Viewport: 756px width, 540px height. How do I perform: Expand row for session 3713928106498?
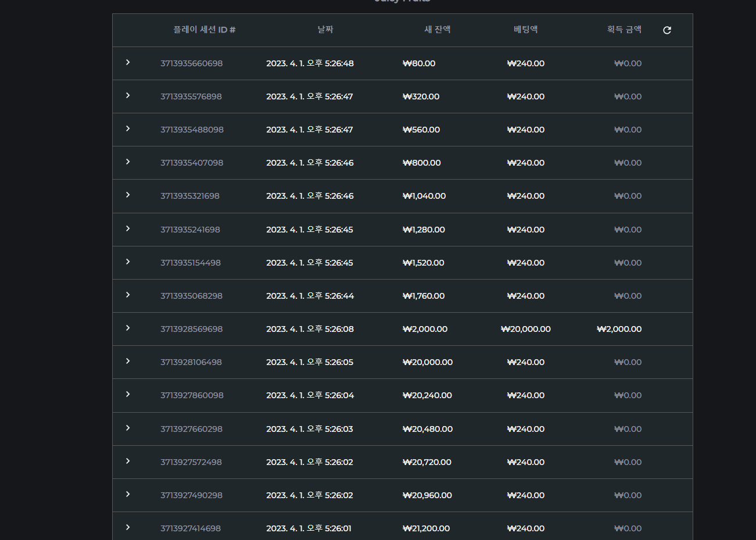[x=128, y=361]
